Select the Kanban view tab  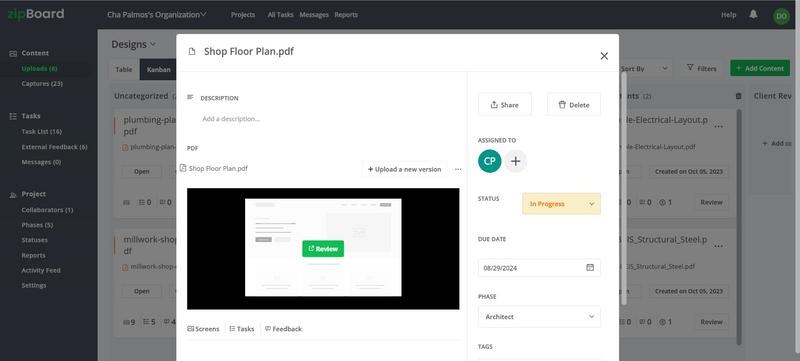[x=159, y=70]
